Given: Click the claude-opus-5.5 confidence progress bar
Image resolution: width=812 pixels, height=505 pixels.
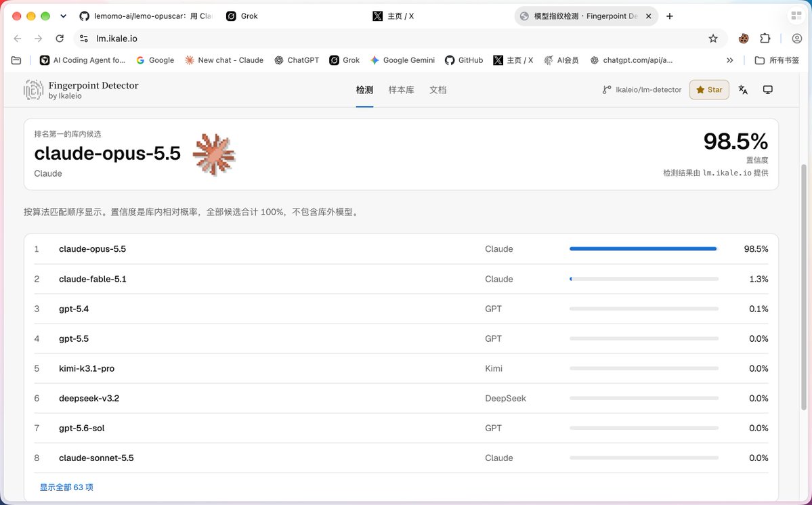Looking at the screenshot, I should (x=643, y=249).
